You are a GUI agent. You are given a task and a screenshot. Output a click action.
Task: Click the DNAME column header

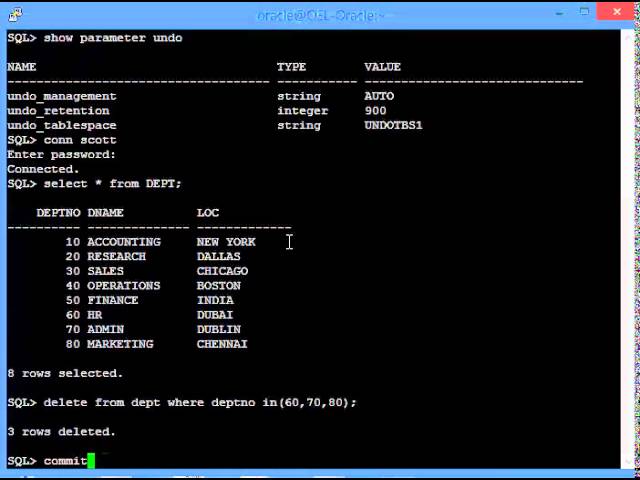coord(105,213)
